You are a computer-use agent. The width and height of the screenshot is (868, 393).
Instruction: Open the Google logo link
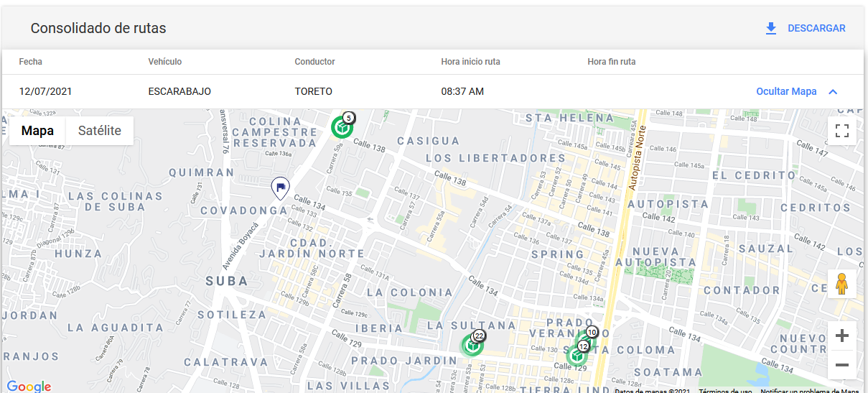coord(29,387)
